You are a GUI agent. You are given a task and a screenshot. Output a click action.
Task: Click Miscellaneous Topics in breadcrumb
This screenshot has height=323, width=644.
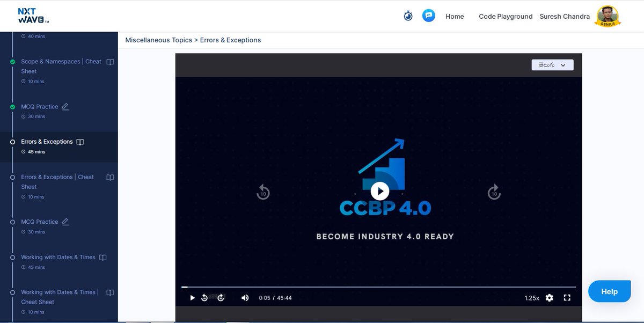click(158, 40)
